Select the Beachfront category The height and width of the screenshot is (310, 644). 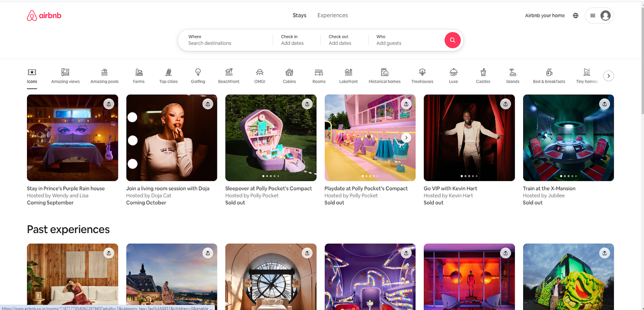(x=229, y=76)
